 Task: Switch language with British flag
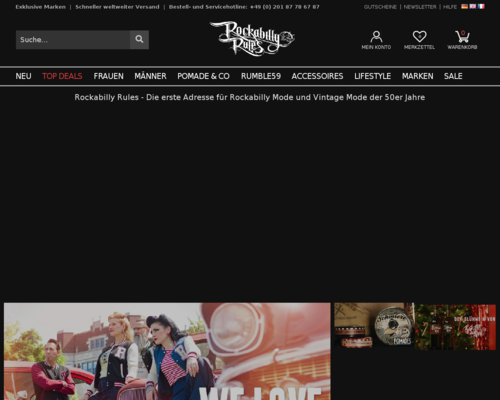tap(473, 6)
